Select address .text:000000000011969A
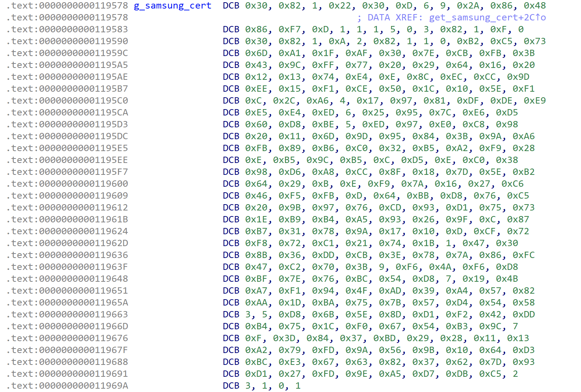Image resolution: width=581 pixels, height=392 pixels. (67, 386)
